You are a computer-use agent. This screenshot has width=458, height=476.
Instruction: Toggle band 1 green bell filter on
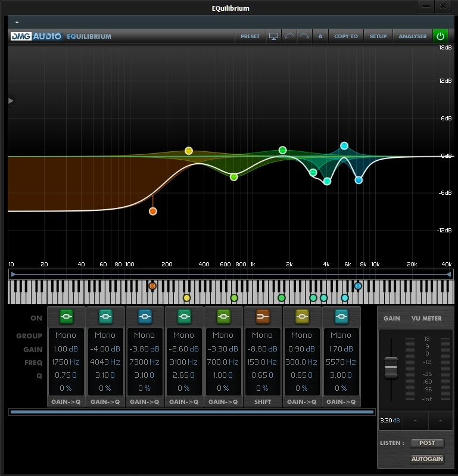tap(66, 316)
